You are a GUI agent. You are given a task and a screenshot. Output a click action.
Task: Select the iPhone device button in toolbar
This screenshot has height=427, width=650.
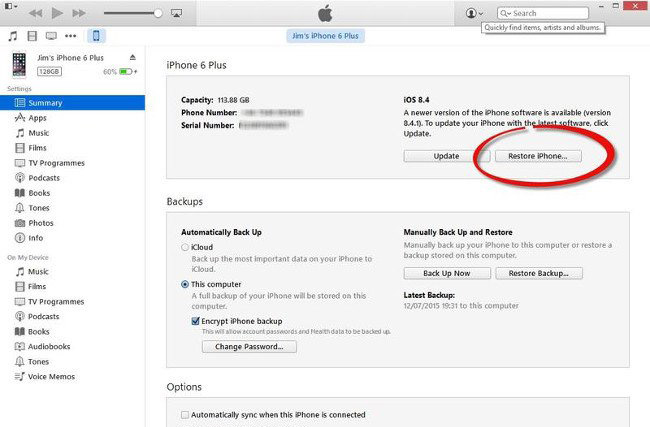tap(96, 36)
